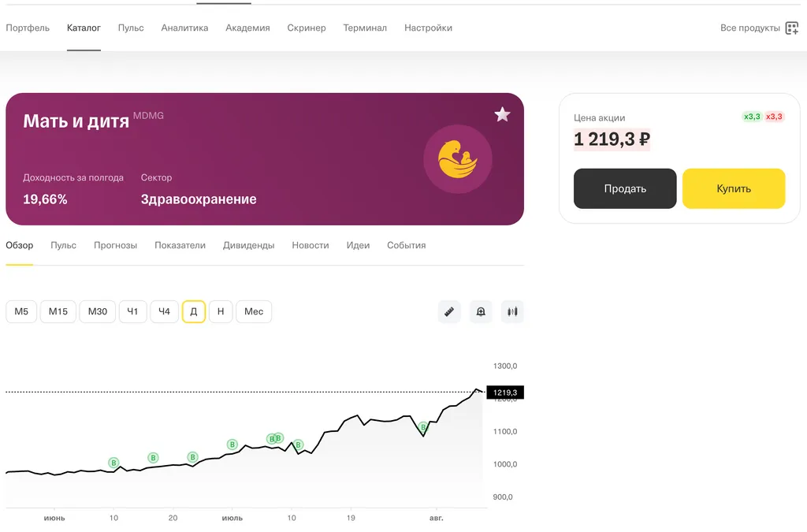Add Мать и дитя to favorites star

click(x=502, y=115)
